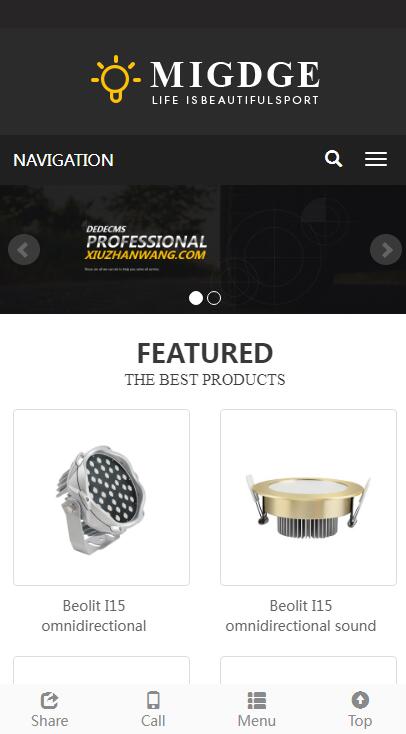Select the first carousel dot indicator
Screen dimensions: 406x734
[x=196, y=298]
